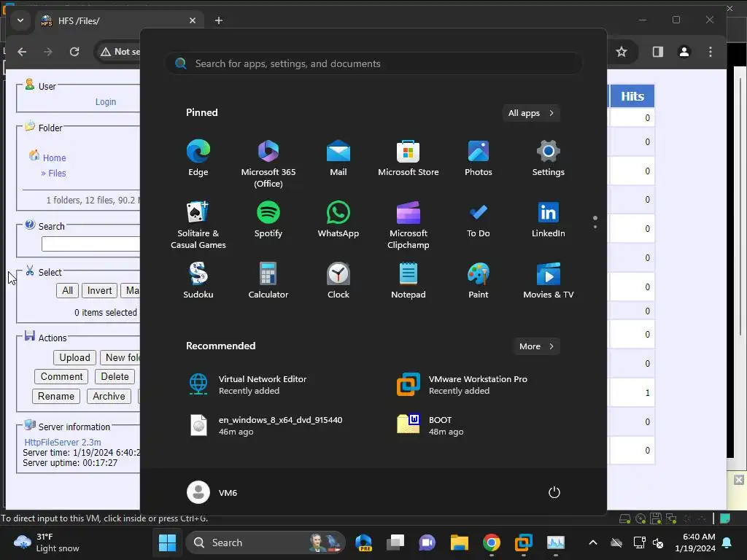Launch Paint
This screenshot has height=560, width=747.
479,281
